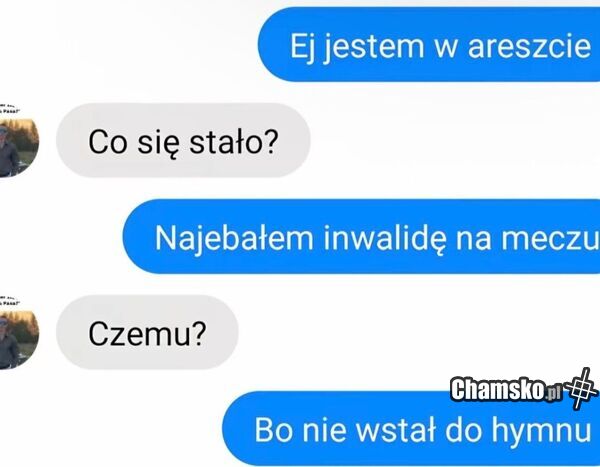Click the word 'Ej' in the top message
This screenshot has height=467, width=600.
[302, 47]
